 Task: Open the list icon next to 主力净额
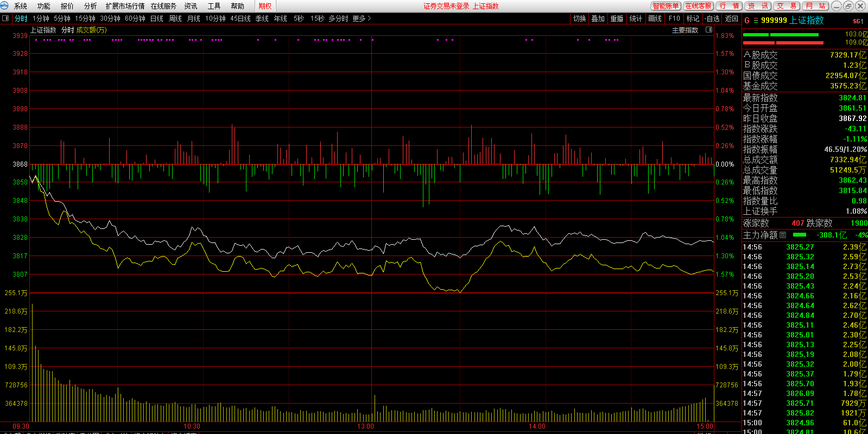point(783,235)
